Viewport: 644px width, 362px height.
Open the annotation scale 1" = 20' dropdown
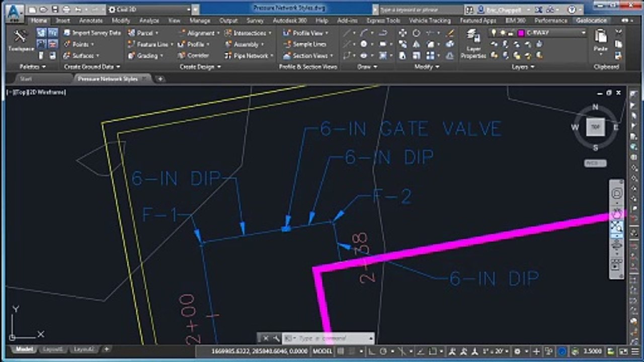point(495,351)
